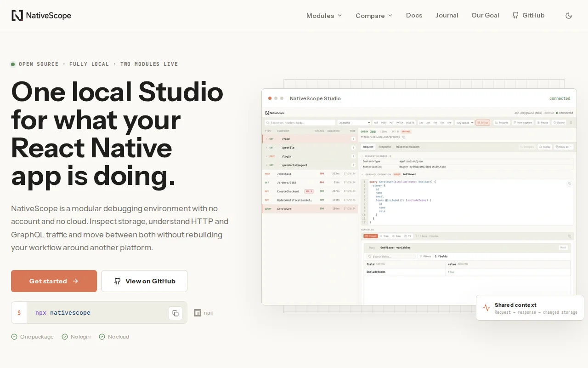Open the Docs page
The width and height of the screenshot is (588, 368).
pos(414,15)
